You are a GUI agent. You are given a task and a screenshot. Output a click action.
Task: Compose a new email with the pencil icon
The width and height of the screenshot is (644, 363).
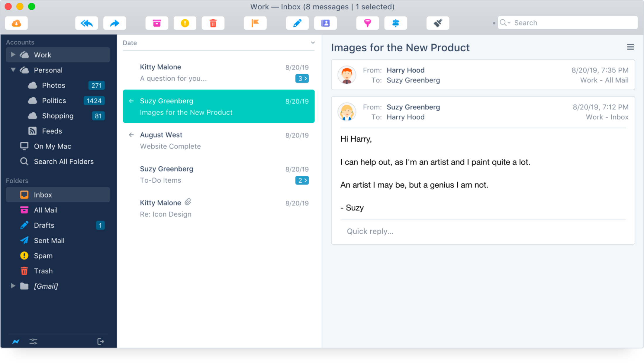pyautogui.click(x=297, y=23)
